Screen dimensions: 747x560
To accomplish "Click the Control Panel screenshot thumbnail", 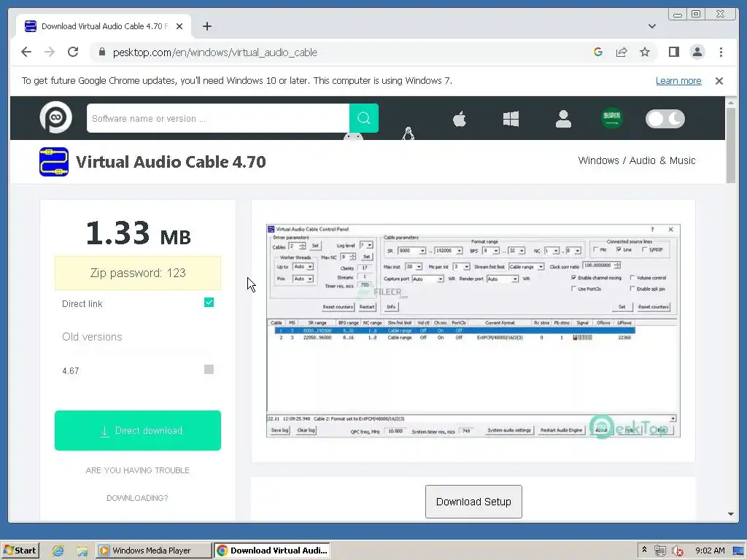I will pos(473,330).
